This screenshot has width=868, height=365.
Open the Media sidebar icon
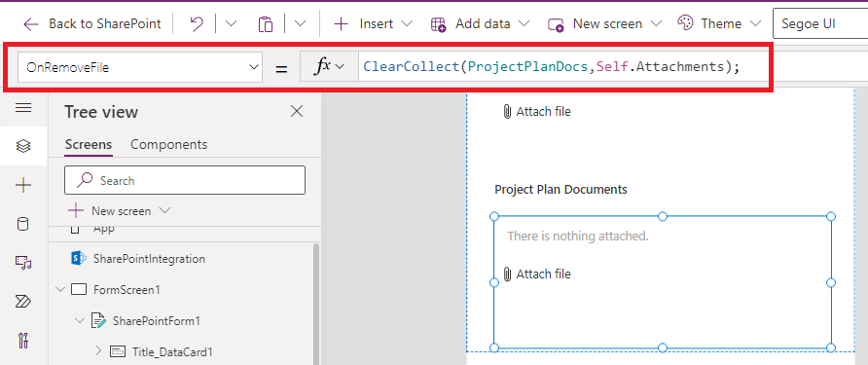coord(23,263)
